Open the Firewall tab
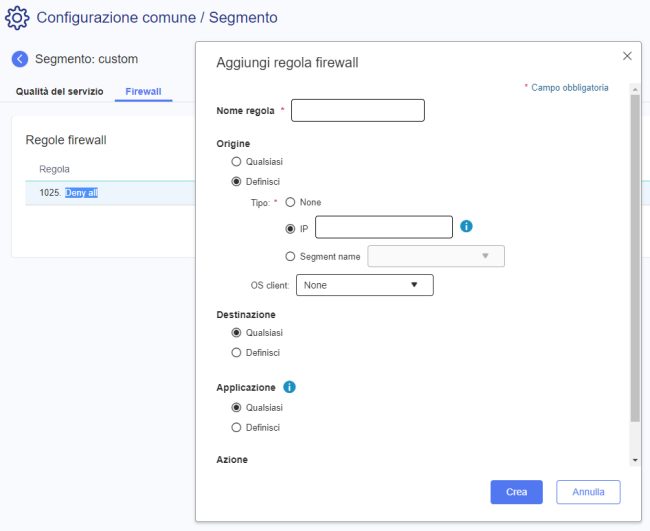 coord(143,91)
